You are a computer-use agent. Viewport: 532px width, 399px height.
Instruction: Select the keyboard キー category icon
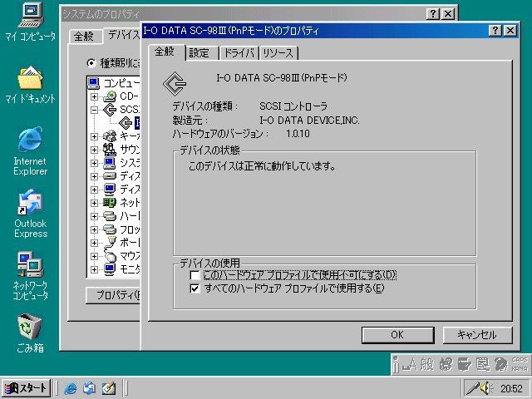point(110,136)
